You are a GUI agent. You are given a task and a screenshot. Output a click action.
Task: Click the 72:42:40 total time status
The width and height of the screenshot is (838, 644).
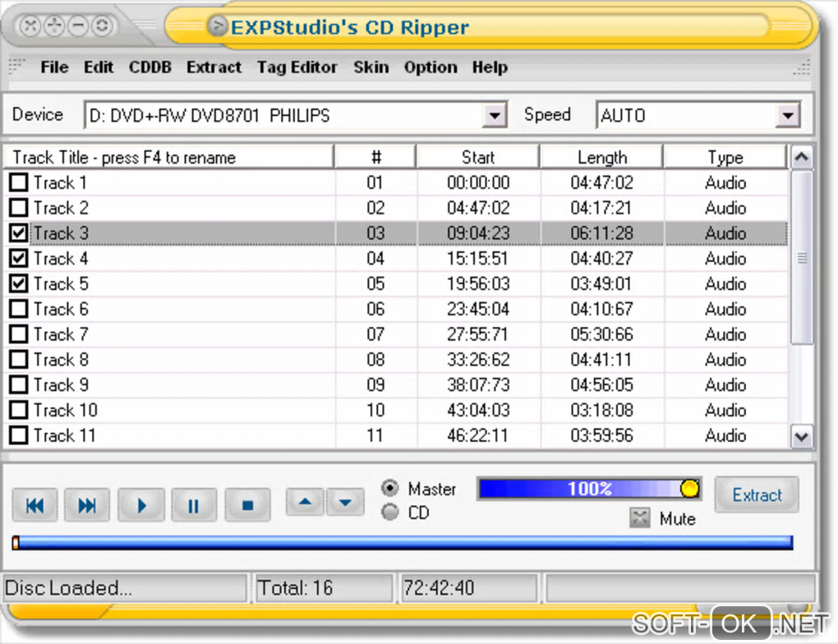(x=468, y=588)
